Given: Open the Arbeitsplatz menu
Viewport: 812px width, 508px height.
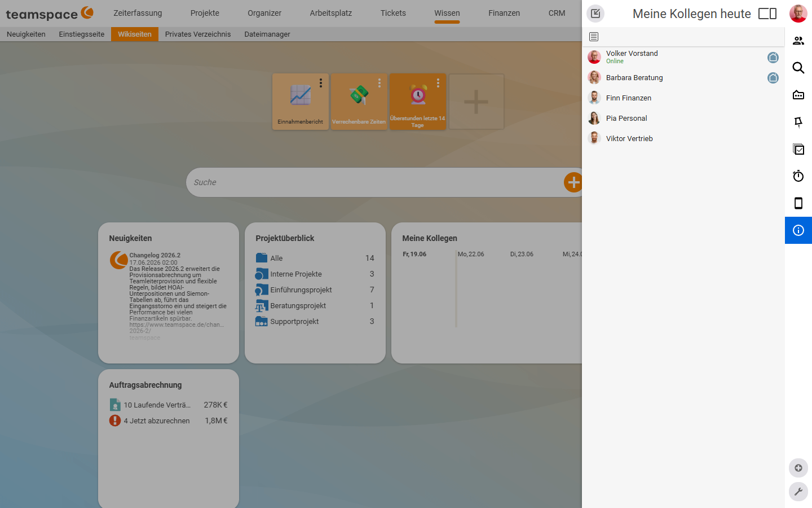Looking at the screenshot, I should [x=331, y=13].
